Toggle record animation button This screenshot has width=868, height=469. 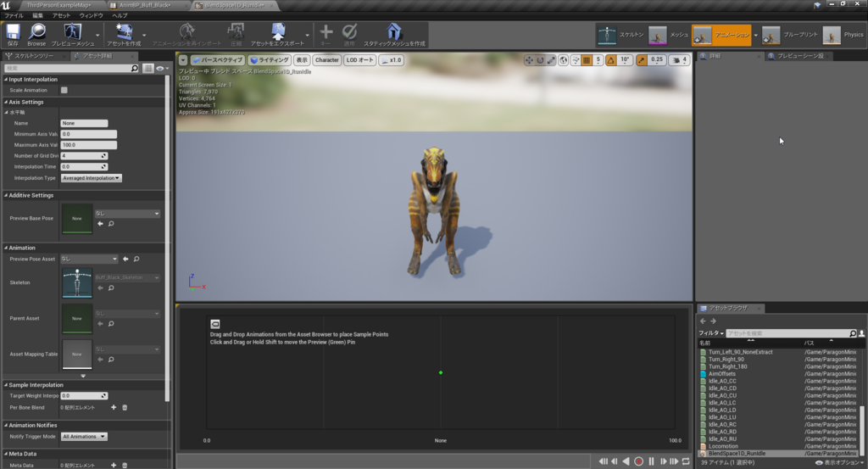(x=639, y=461)
